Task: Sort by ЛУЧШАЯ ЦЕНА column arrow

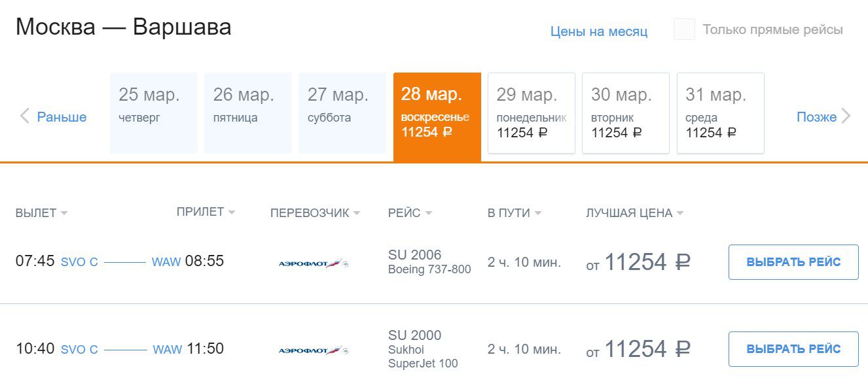Action: pyautogui.click(x=679, y=214)
